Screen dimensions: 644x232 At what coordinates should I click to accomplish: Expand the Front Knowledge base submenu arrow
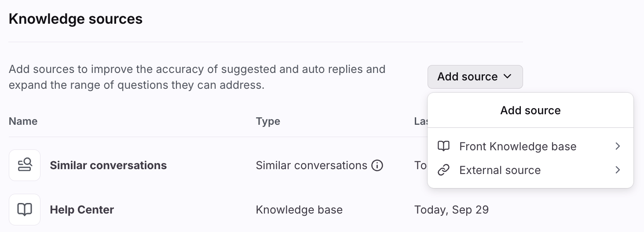[x=618, y=146]
